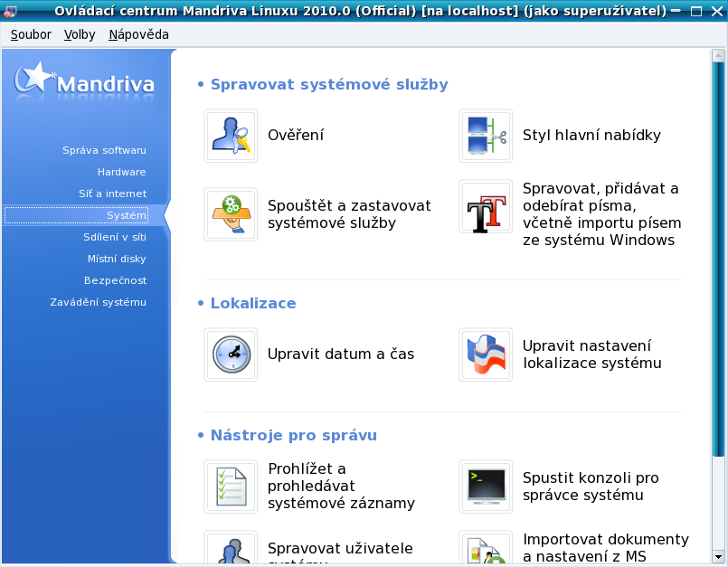Click the Nástroje pro správu heading
Viewport: 728px width, 567px height.
click(x=293, y=435)
